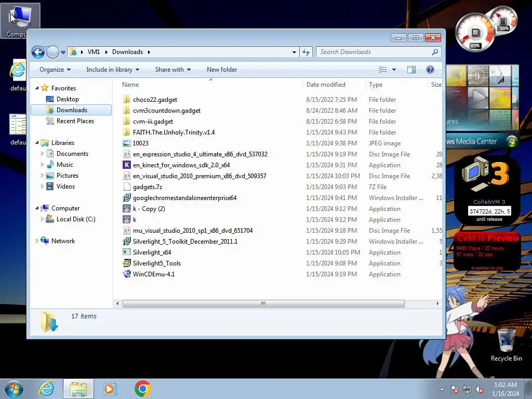
Task: Expand the Local Disk (C:) node
Action: [42, 219]
